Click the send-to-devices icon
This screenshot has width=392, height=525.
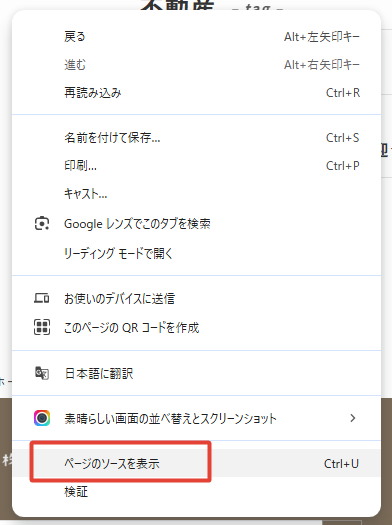tap(42, 298)
